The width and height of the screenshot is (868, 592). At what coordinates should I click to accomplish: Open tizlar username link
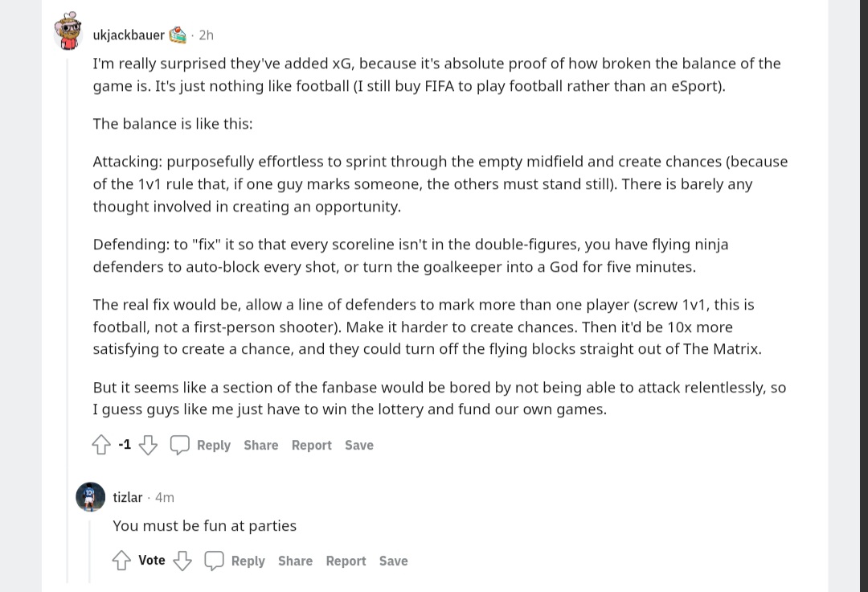click(x=127, y=497)
